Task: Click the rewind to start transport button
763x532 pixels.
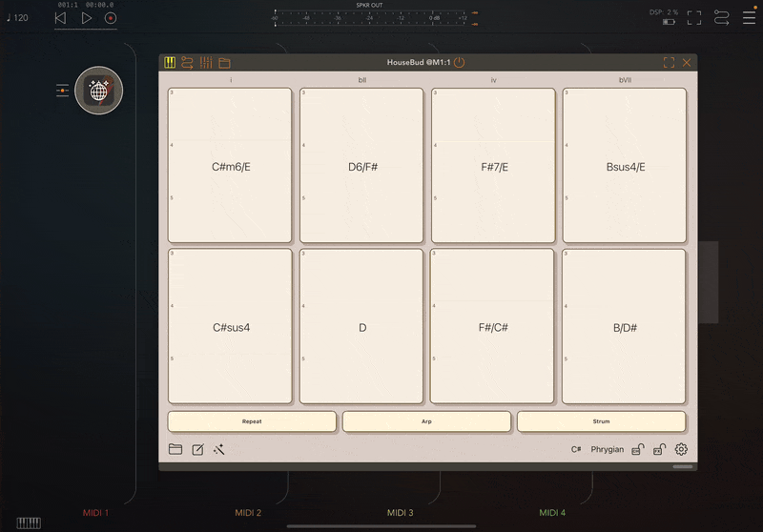Action: pos(60,18)
